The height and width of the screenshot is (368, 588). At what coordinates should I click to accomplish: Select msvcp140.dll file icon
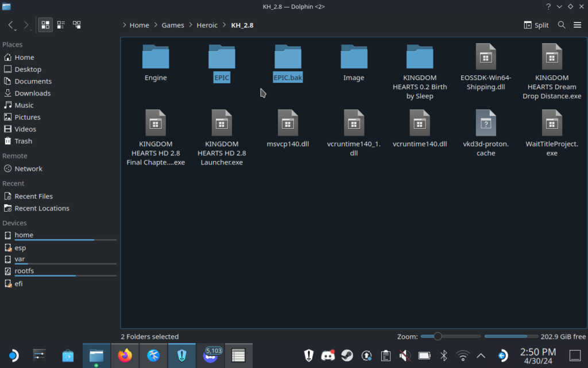(x=288, y=123)
